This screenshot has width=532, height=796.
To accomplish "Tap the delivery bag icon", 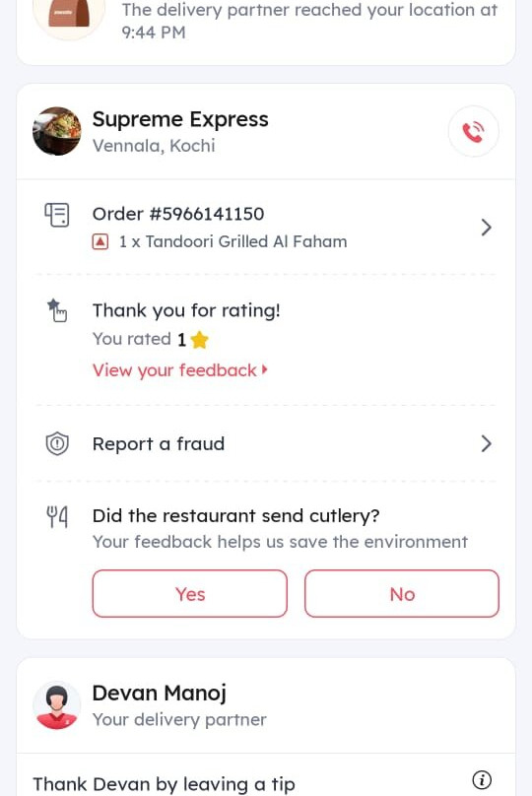I will 69,14.
